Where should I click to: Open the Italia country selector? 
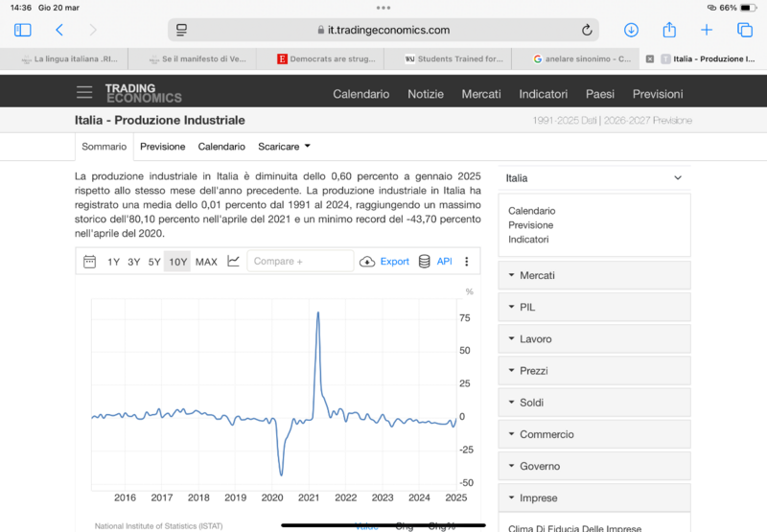coord(593,178)
